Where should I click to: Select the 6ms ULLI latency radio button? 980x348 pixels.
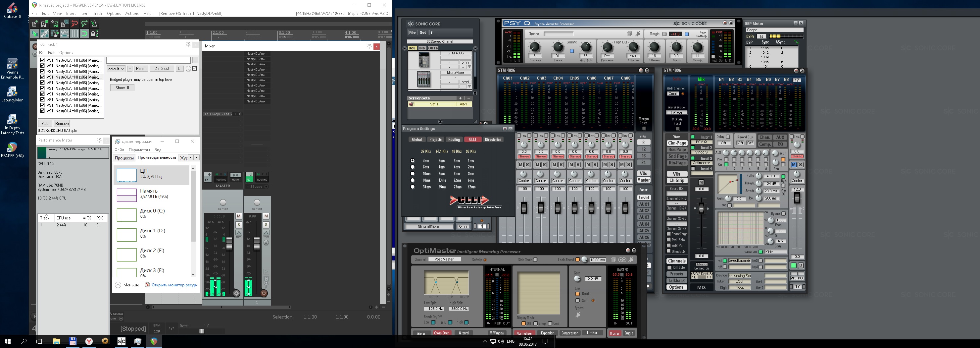click(413, 167)
